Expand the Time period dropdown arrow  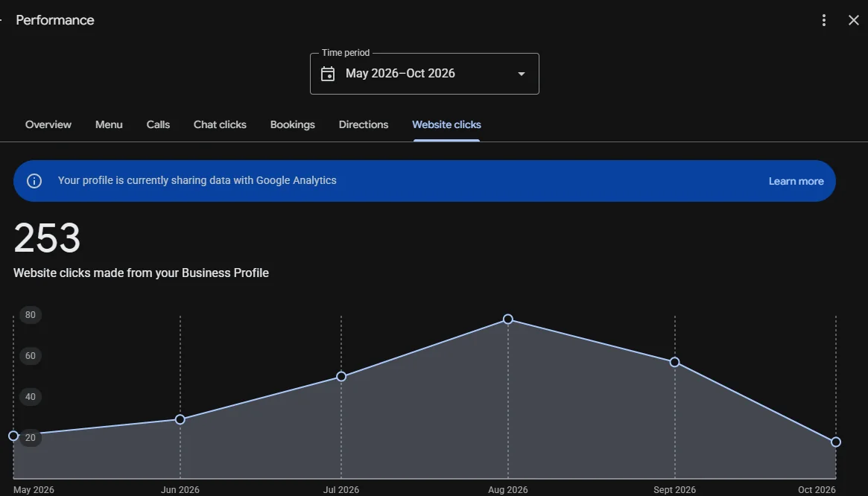tap(521, 74)
